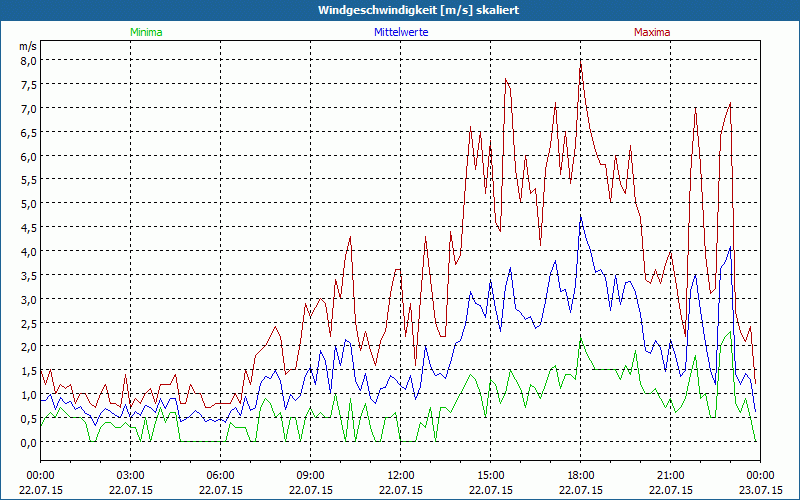Viewport: 800px width, 500px height.
Task: Select the 8,0 y-axis value
Action: pyautogui.click(x=29, y=61)
